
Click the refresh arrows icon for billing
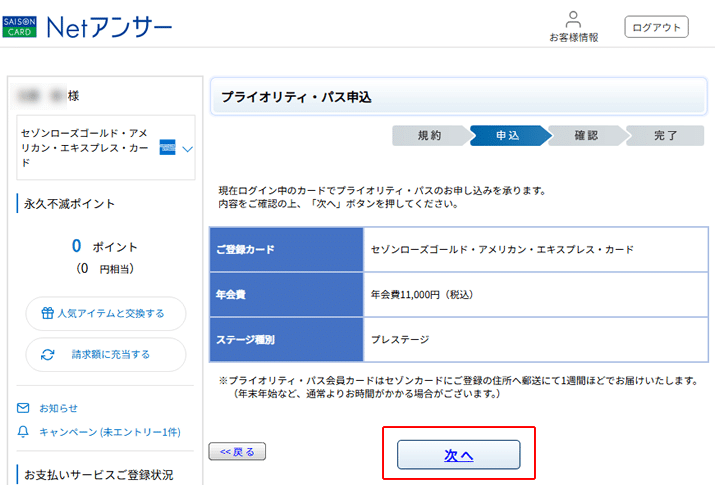click(47, 354)
